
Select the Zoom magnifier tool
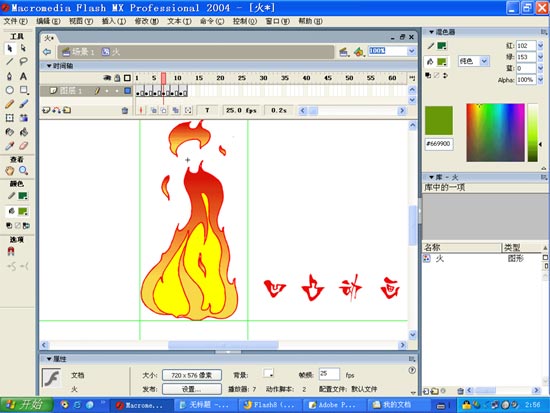click(24, 171)
